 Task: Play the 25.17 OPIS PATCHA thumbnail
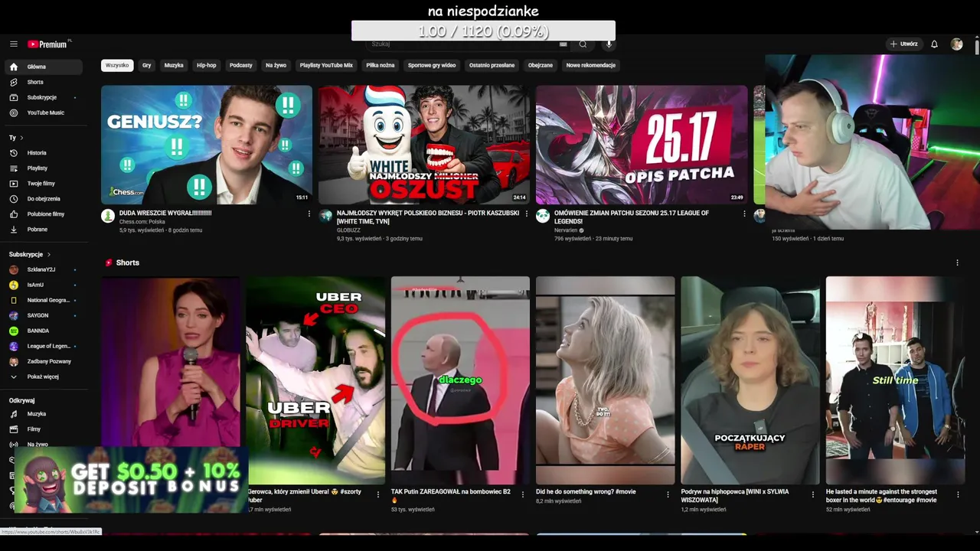[x=642, y=145]
